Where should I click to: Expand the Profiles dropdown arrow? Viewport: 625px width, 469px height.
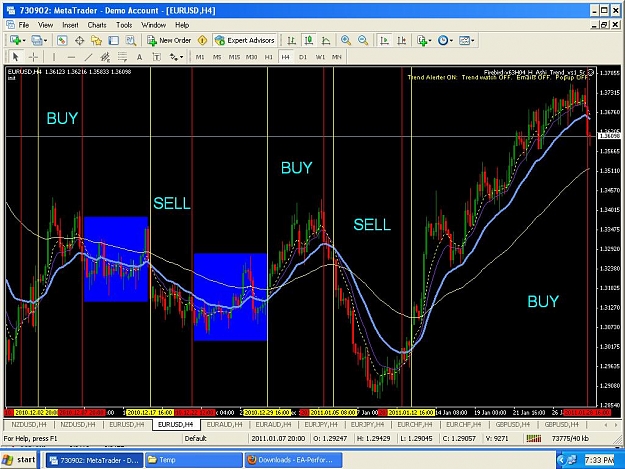(x=45, y=41)
